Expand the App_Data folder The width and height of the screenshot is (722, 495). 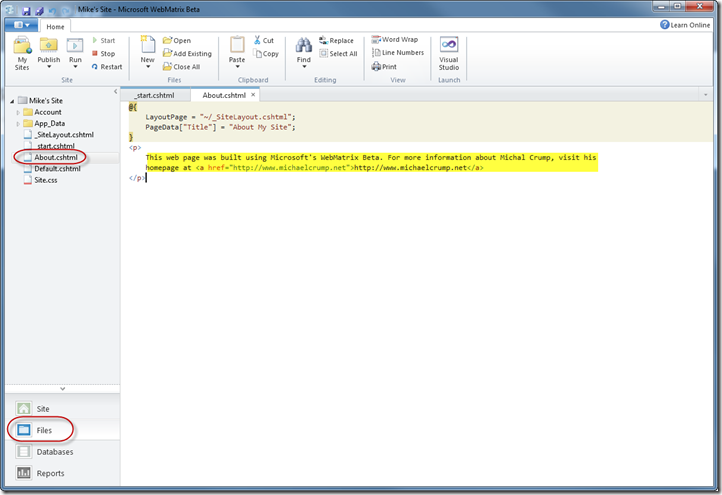(x=18, y=123)
